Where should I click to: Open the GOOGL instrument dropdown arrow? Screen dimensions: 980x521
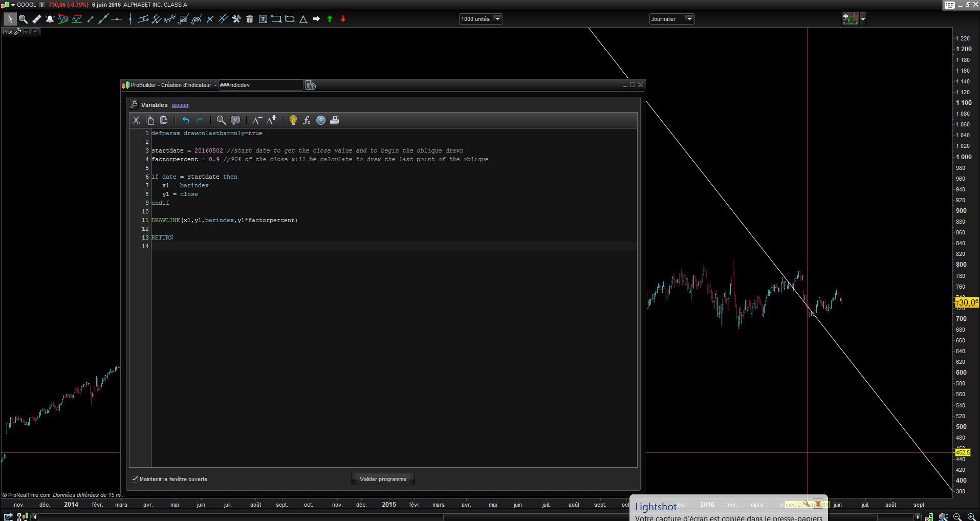tap(13, 5)
